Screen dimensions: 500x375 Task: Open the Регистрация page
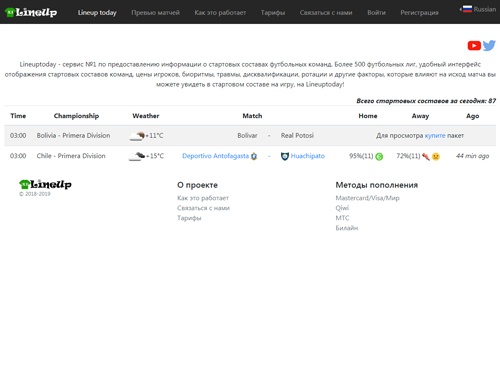419,13
